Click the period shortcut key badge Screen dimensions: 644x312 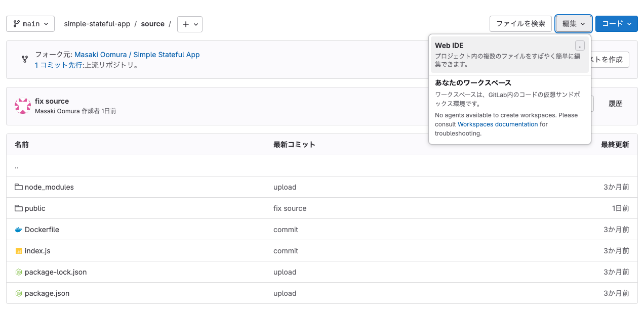580,46
